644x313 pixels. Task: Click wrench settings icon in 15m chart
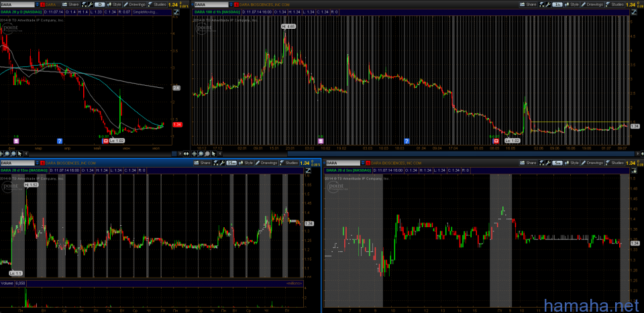click(x=222, y=163)
